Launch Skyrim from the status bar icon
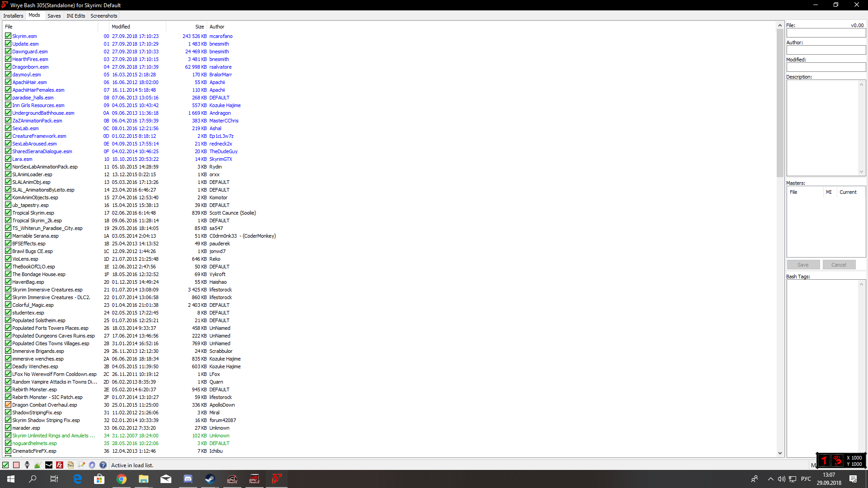Image resolution: width=868 pixels, height=488 pixels. click(x=27, y=465)
